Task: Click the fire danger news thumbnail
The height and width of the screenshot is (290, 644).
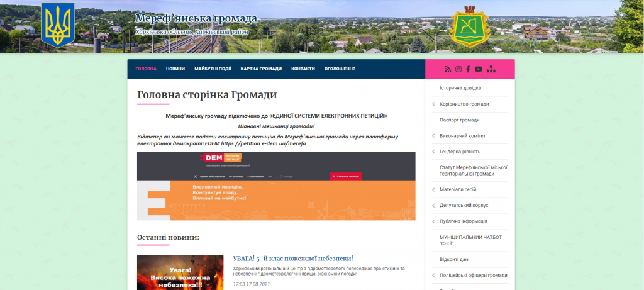Action: click(x=180, y=272)
